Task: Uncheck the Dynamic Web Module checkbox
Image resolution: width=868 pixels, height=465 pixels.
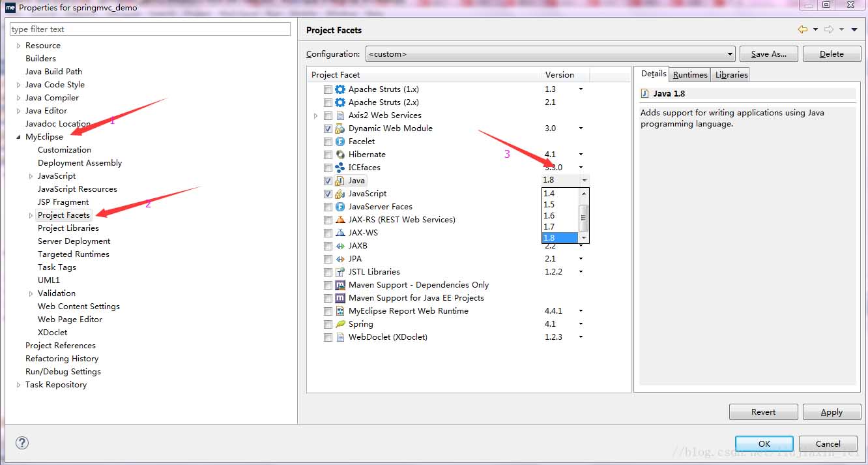Action: point(328,128)
